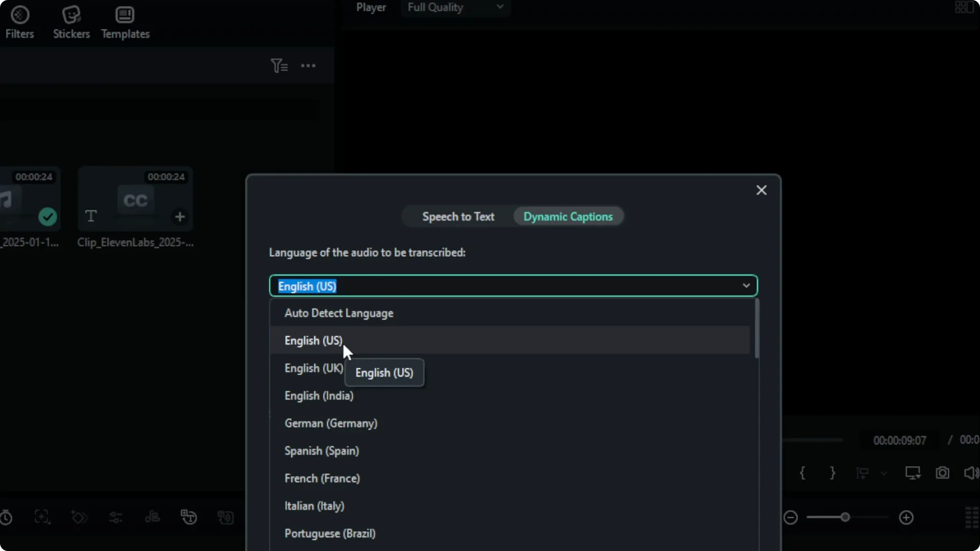Click the mark-in left brace icon

click(x=802, y=473)
